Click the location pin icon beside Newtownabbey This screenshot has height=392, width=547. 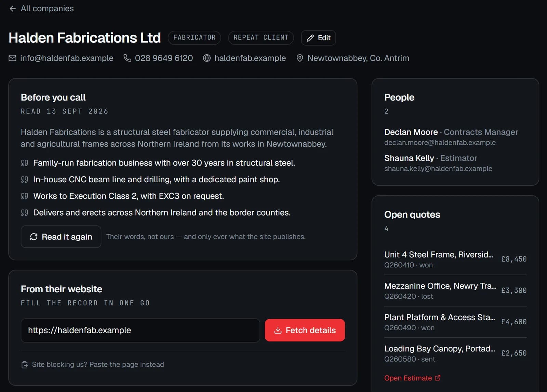(300, 58)
